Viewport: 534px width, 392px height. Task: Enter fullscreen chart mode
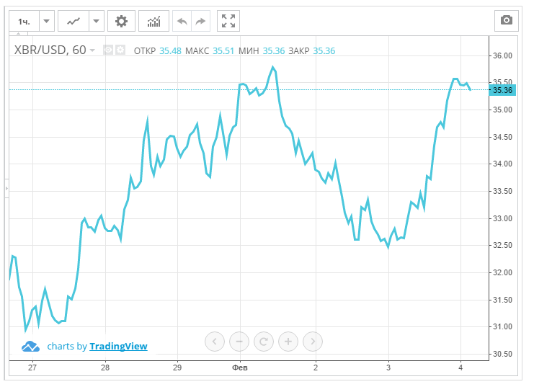228,22
